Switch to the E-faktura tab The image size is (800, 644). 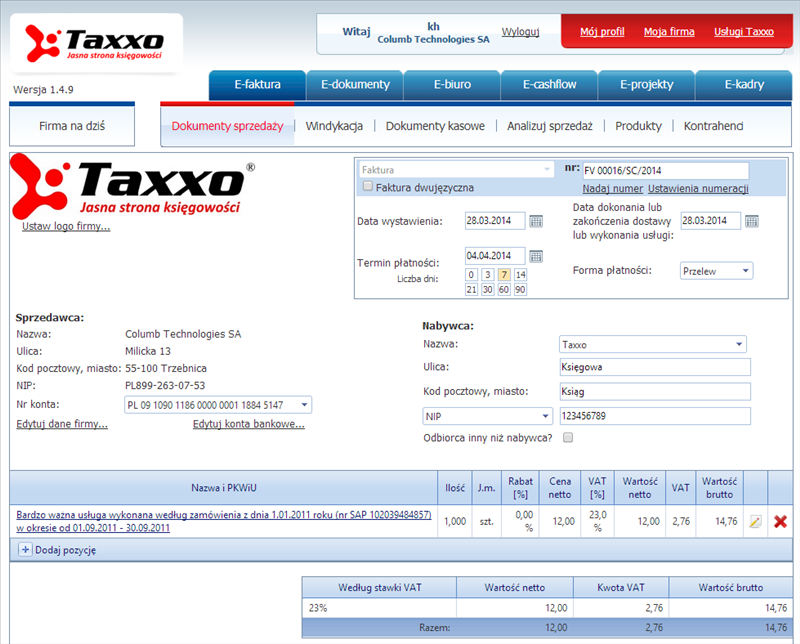pyautogui.click(x=257, y=85)
